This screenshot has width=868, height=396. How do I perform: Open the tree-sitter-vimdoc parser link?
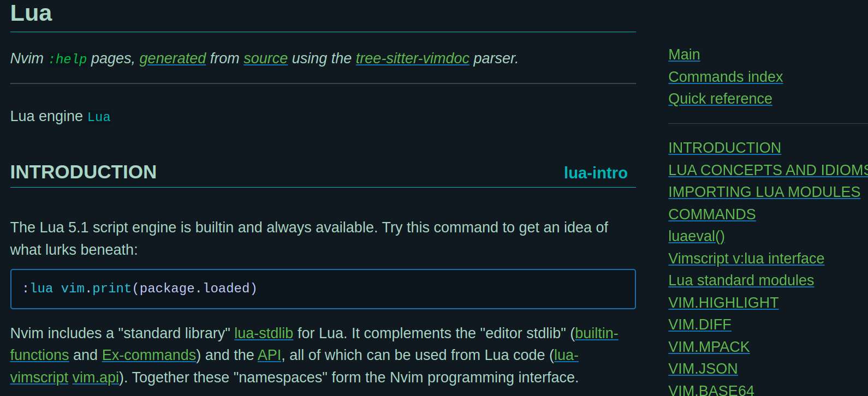(412, 58)
